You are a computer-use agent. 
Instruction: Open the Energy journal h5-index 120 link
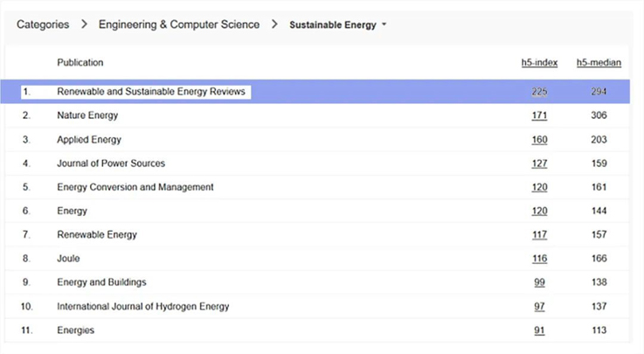pyautogui.click(x=538, y=212)
